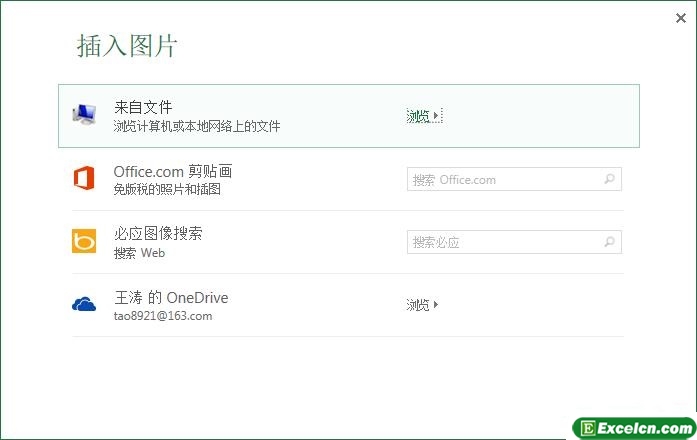Close the 插入图片 dialog

pos(681,18)
